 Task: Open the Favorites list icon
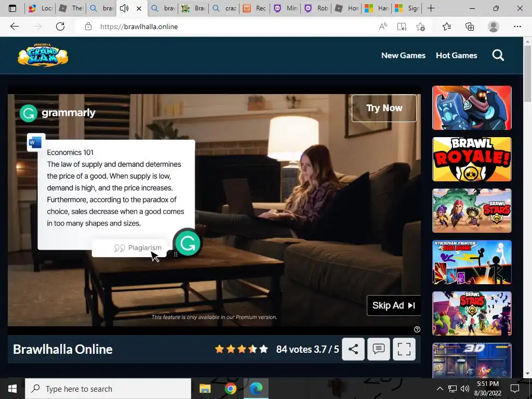point(447,26)
